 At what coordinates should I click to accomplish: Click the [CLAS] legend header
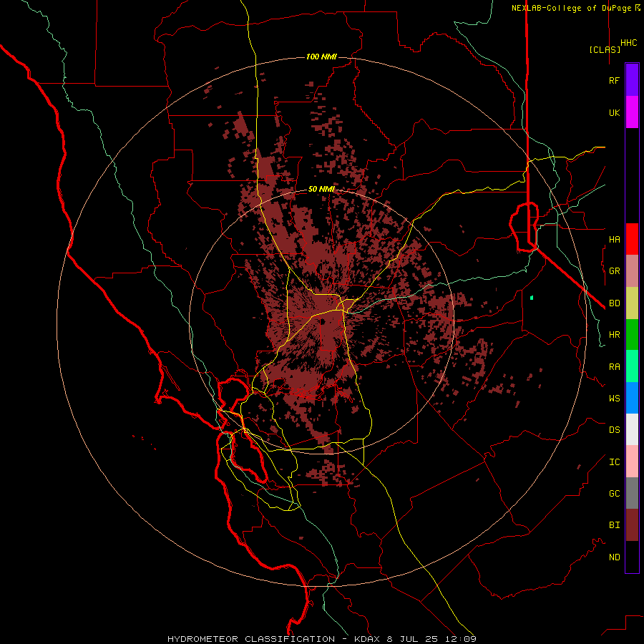coord(605,49)
